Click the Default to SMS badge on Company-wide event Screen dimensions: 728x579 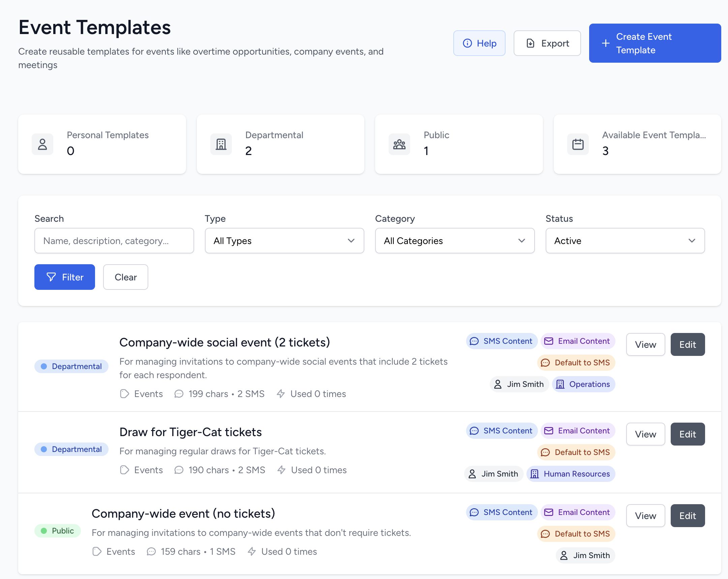[576, 534]
